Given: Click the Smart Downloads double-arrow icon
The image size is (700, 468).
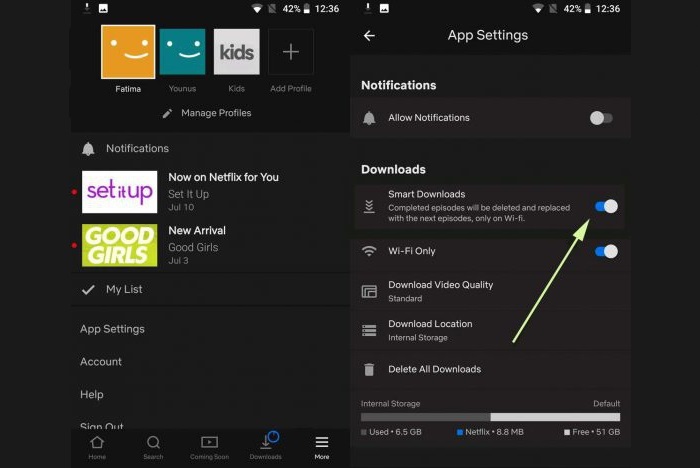Looking at the screenshot, I should click(369, 206).
